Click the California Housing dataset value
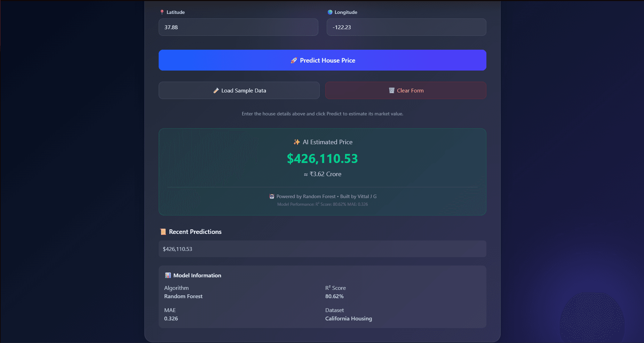Screen dimensions: 644x343 click(349, 319)
